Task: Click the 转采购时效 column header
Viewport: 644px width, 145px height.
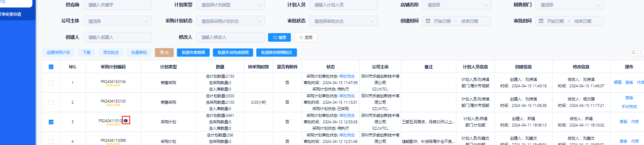Action: (258, 67)
